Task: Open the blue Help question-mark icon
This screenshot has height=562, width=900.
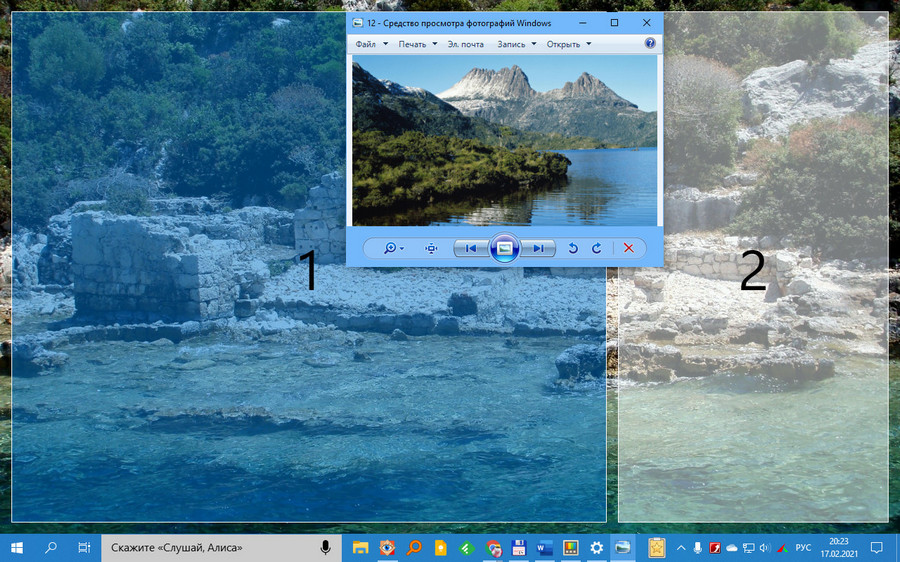Action: point(650,44)
